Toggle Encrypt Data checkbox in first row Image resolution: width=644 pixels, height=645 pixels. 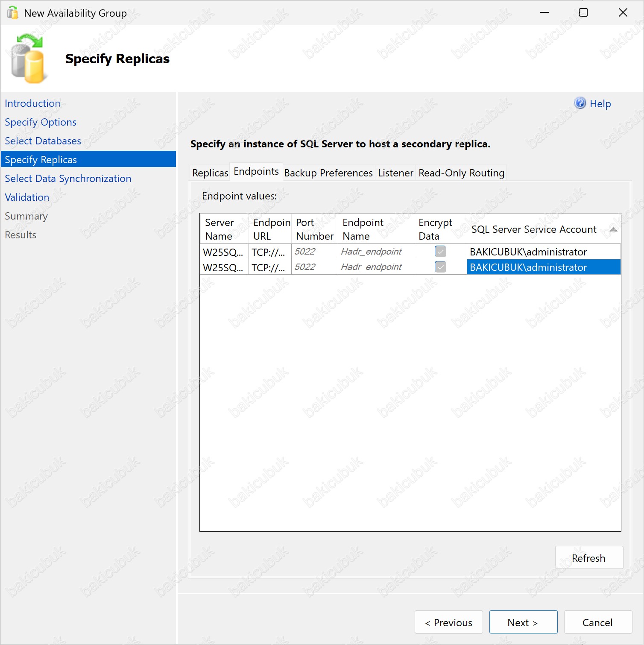tap(440, 252)
